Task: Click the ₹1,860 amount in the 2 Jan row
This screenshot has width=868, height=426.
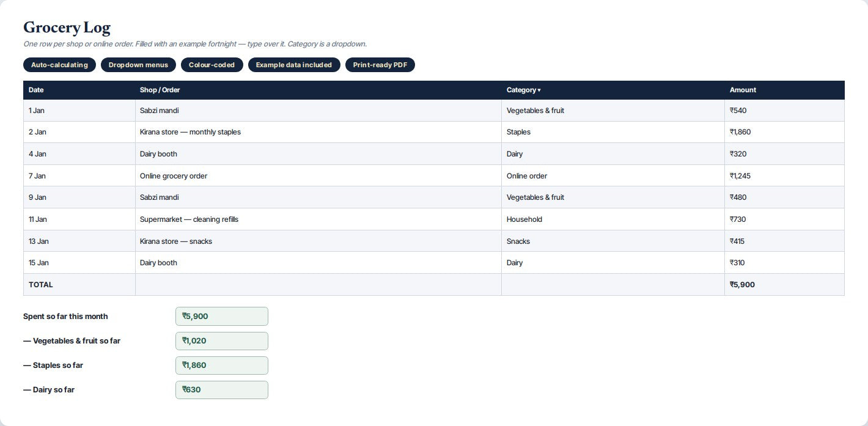Action: pos(784,132)
